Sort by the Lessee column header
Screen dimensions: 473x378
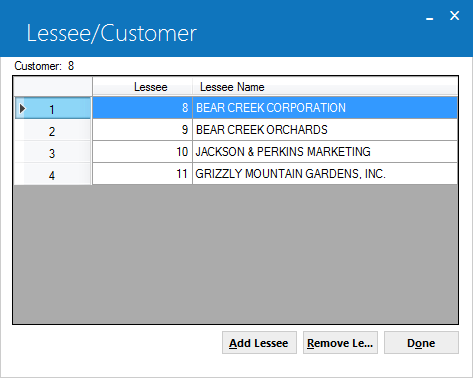click(142, 87)
